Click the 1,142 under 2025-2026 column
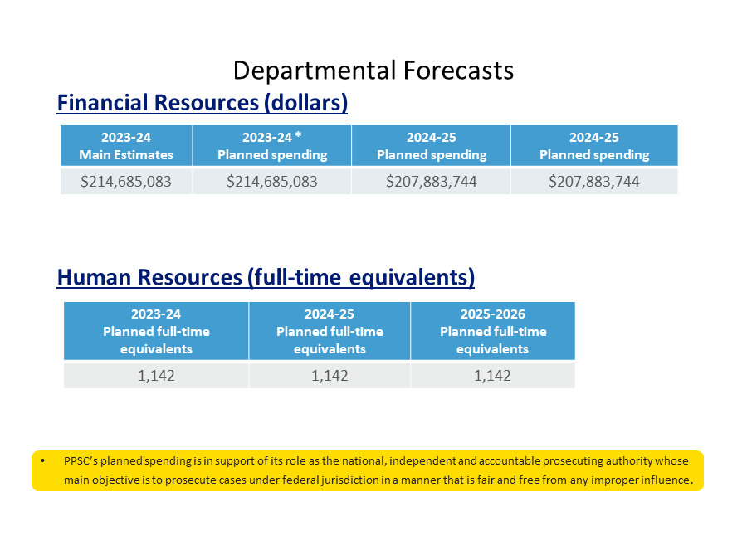 point(492,375)
